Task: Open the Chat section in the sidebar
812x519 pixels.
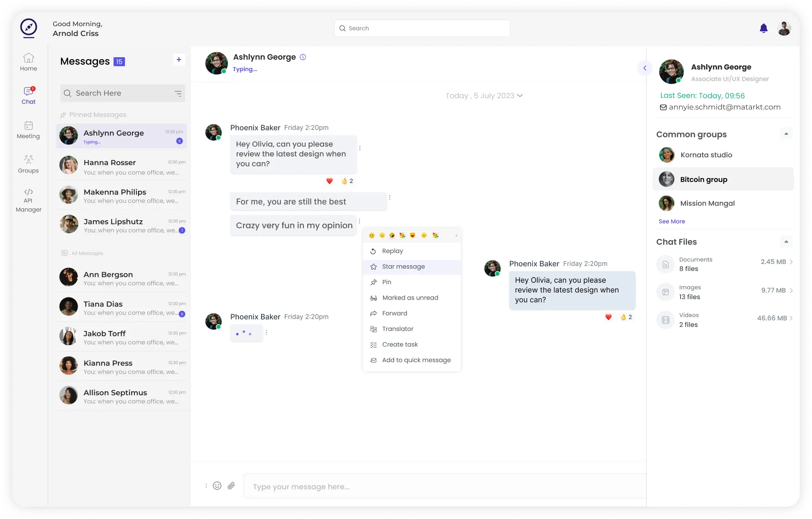Action: coord(28,95)
